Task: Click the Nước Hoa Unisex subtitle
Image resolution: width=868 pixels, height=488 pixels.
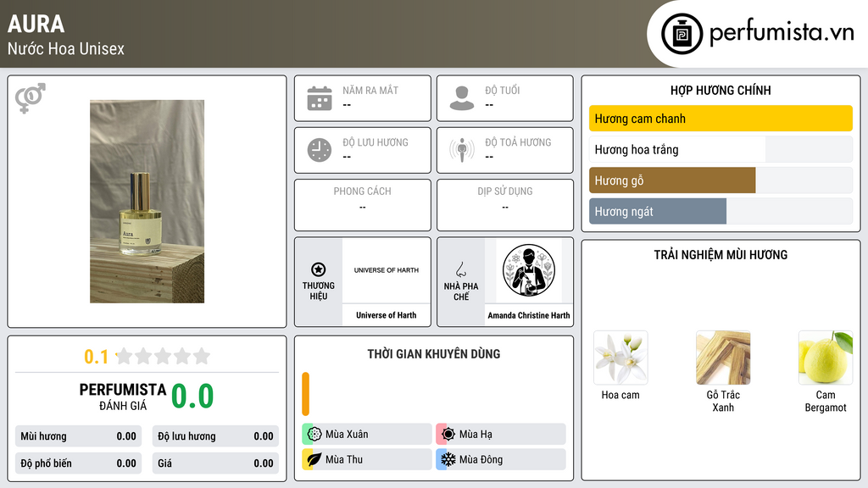Action: 66,48
